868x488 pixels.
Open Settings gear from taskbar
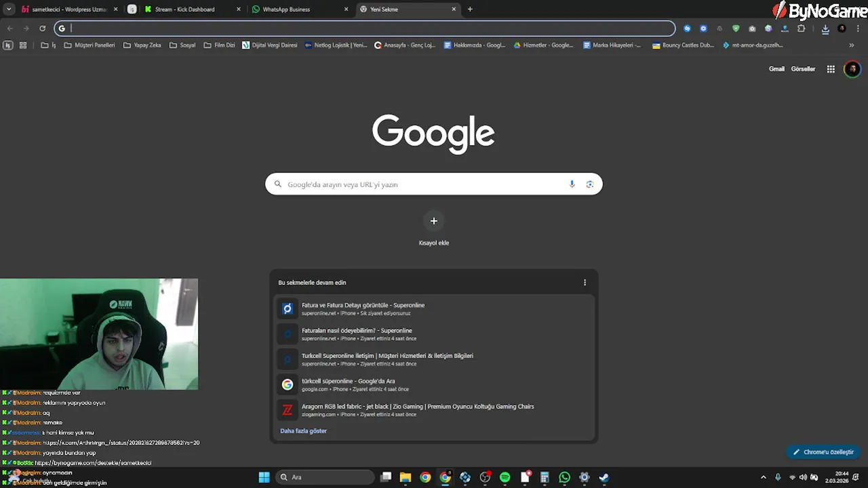point(585,477)
